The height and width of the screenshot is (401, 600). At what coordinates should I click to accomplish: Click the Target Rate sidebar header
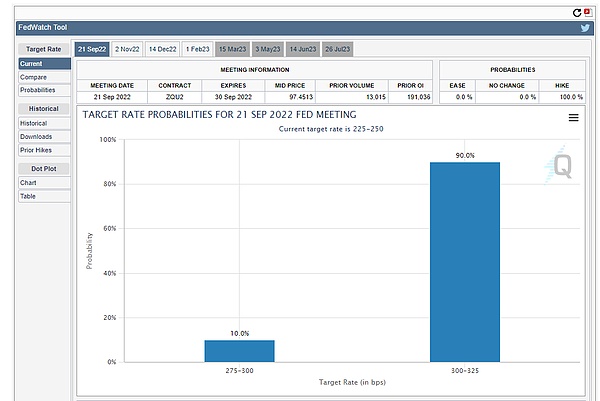(44, 49)
